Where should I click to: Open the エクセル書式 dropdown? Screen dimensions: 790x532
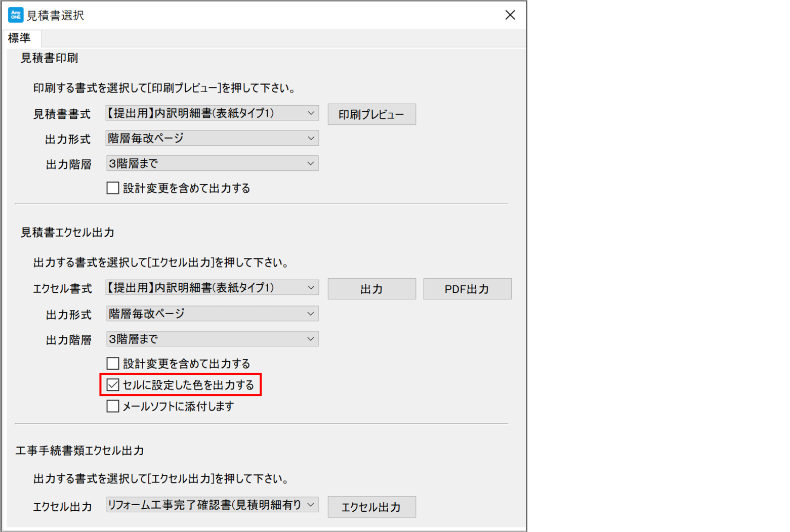(x=212, y=288)
